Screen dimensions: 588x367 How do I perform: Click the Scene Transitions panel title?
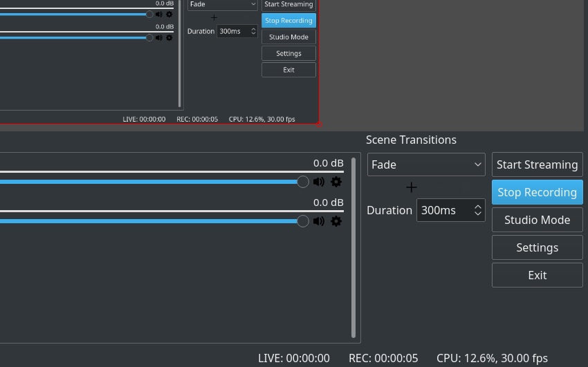[411, 140]
